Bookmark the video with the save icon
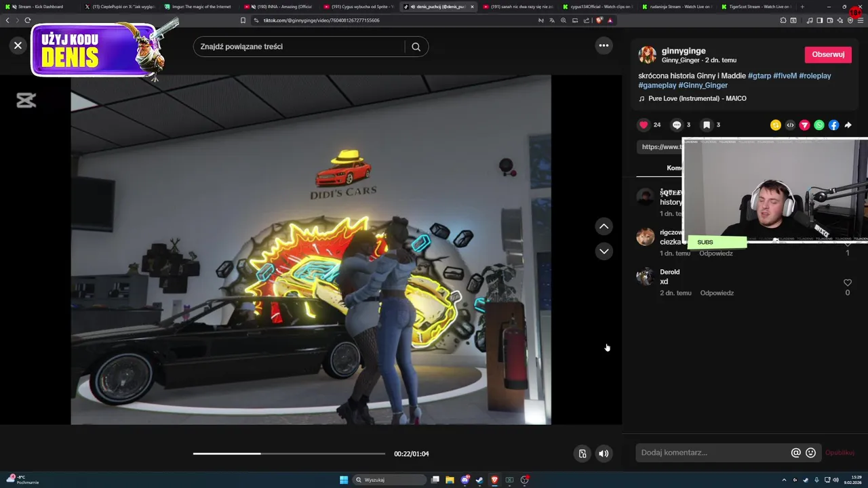Viewport: 868px width, 488px height. [x=706, y=125]
